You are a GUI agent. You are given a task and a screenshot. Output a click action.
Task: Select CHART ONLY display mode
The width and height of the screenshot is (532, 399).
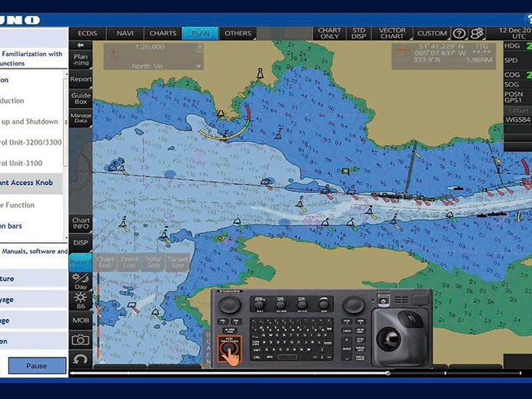click(329, 33)
